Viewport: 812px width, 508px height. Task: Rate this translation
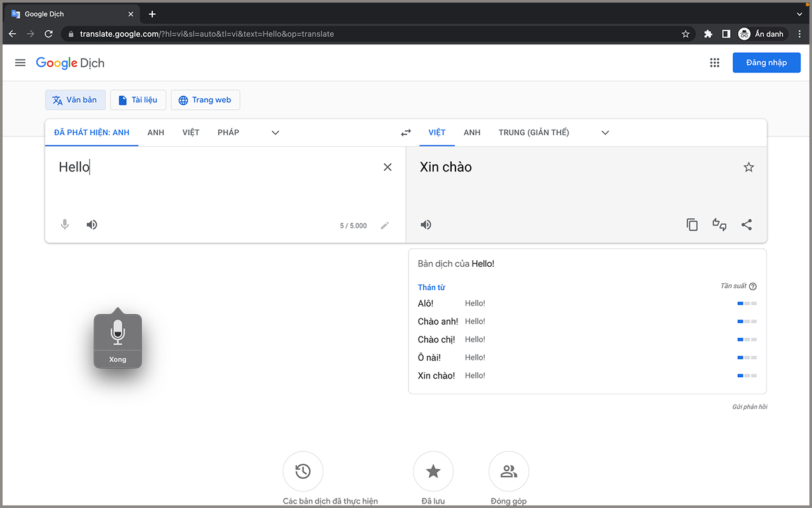[719, 225]
